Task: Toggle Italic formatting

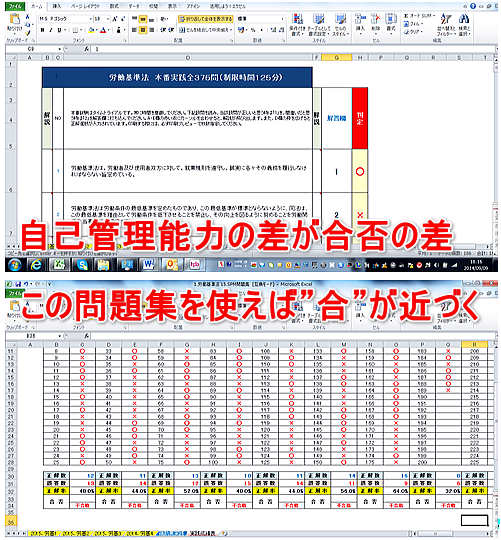Action: pos(51,30)
